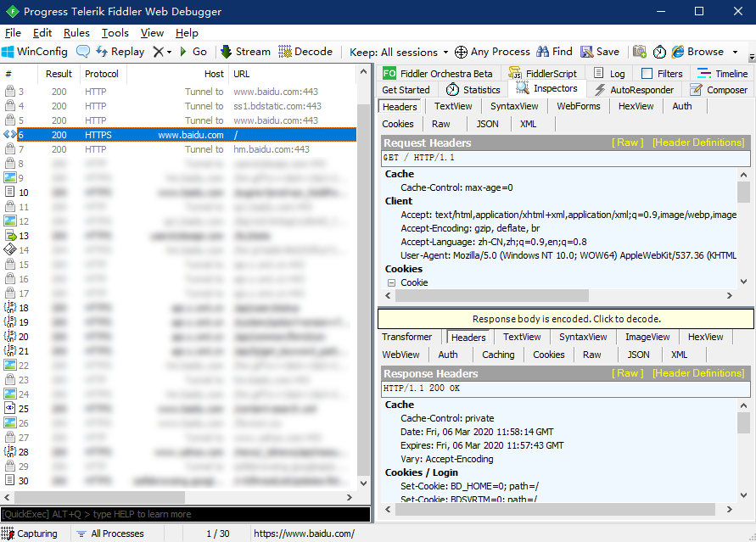Open the Browse dropdown arrow
The height and width of the screenshot is (542, 756).
tap(735, 52)
